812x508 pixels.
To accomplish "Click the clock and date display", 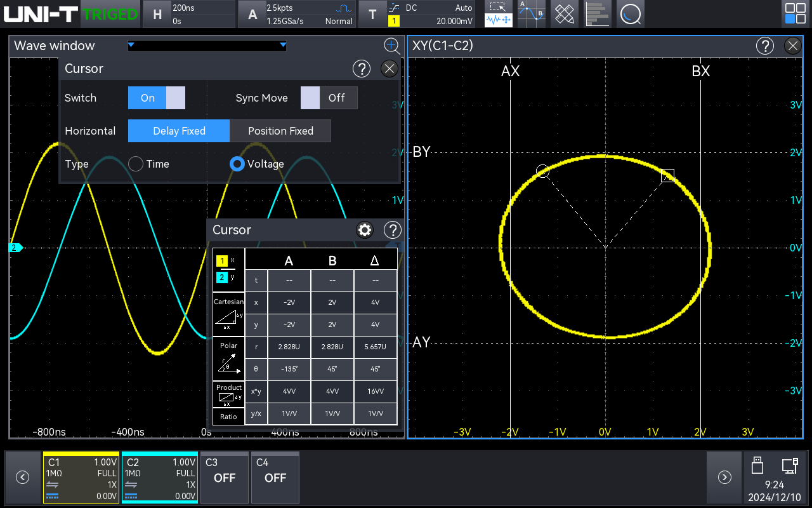I will click(x=774, y=491).
